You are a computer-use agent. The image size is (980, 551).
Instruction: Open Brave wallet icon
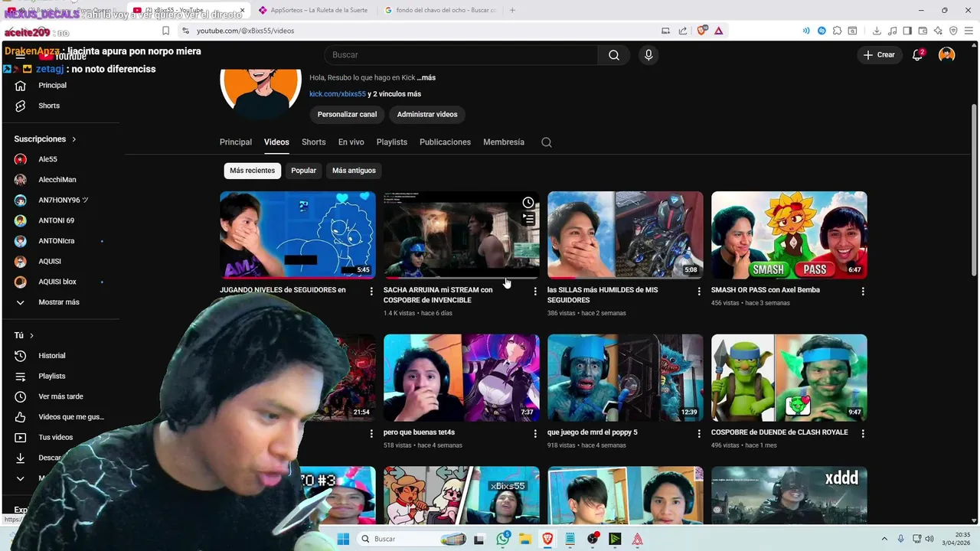pyautogui.click(x=923, y=31)
